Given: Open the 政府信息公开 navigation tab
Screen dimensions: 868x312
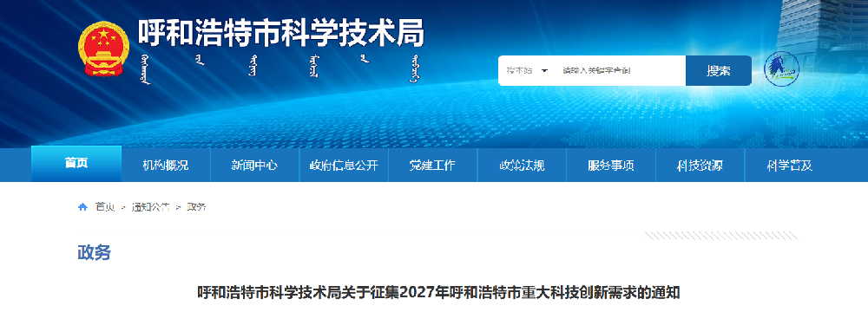Looking at the screenshot, I should click(344, 166).
